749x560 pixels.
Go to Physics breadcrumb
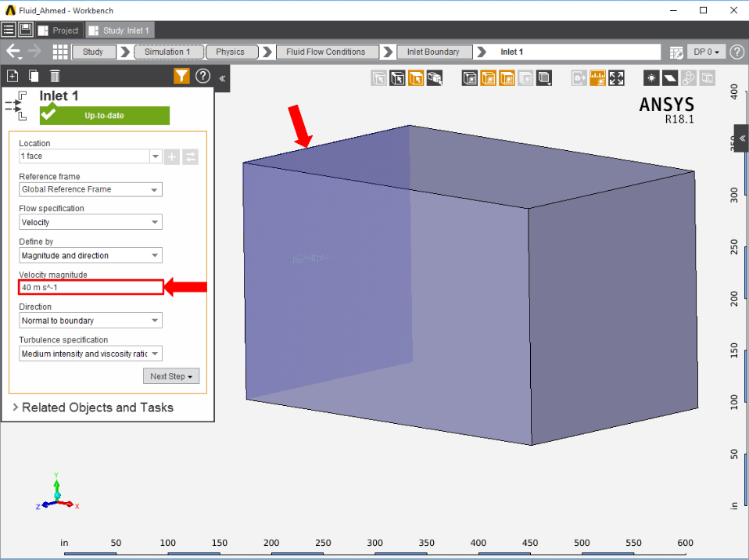[231, 52]
